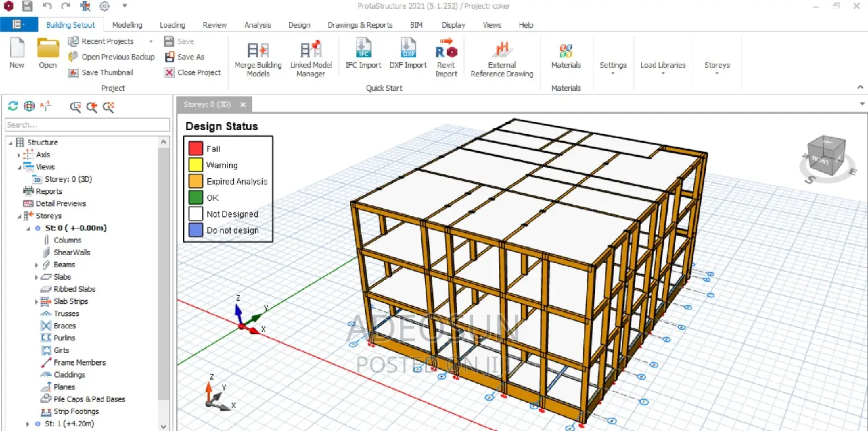Open the Load Libraries dropdown
Image resolution: width=868 pixels, height=431 pixels.
[x=663, y=67]
